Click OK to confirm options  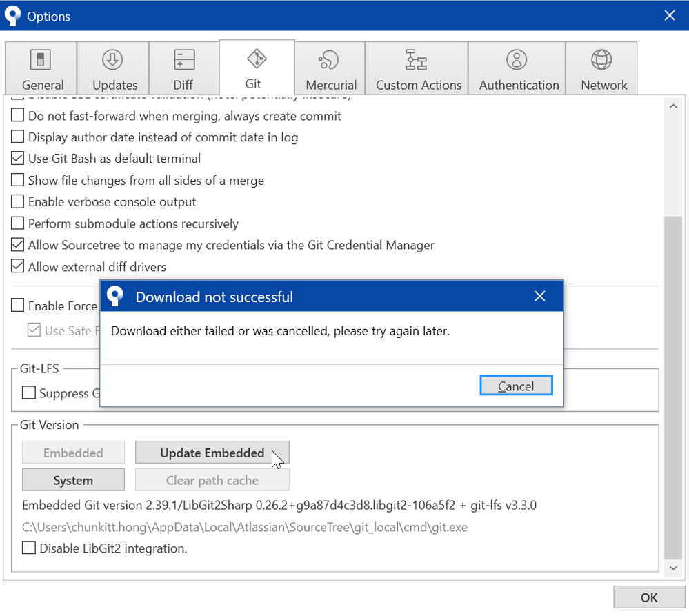point(649,597)
